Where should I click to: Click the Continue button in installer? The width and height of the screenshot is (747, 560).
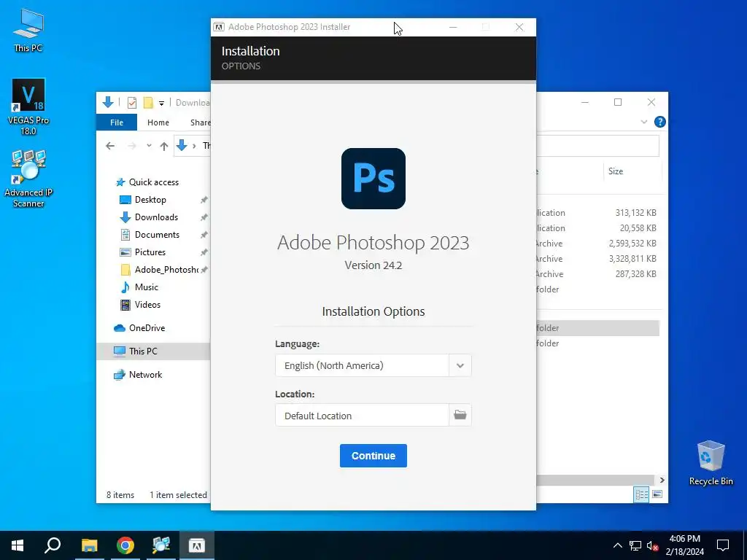point(373,456)
